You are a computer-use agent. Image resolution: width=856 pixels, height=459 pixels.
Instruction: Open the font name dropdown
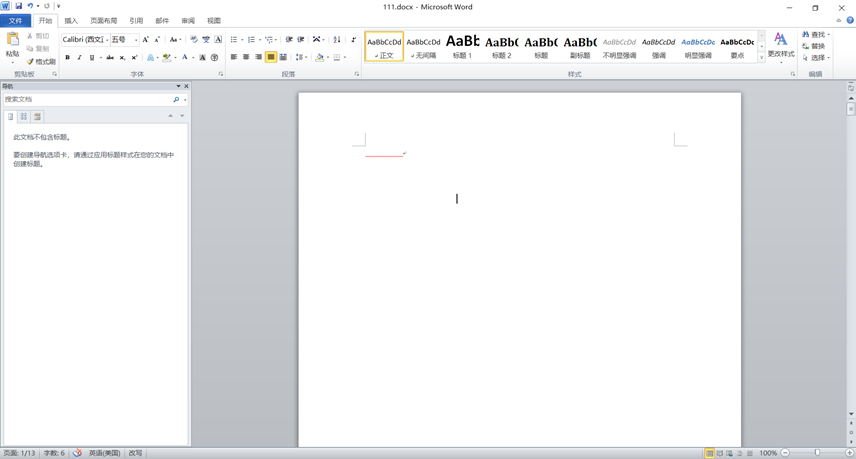(x=107, y=39)
